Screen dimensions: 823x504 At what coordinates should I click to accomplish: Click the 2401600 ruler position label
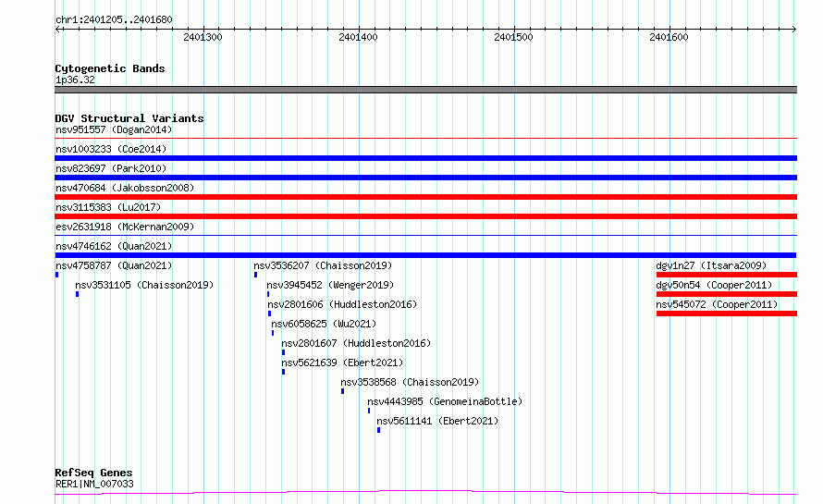(x=669, y=37)
